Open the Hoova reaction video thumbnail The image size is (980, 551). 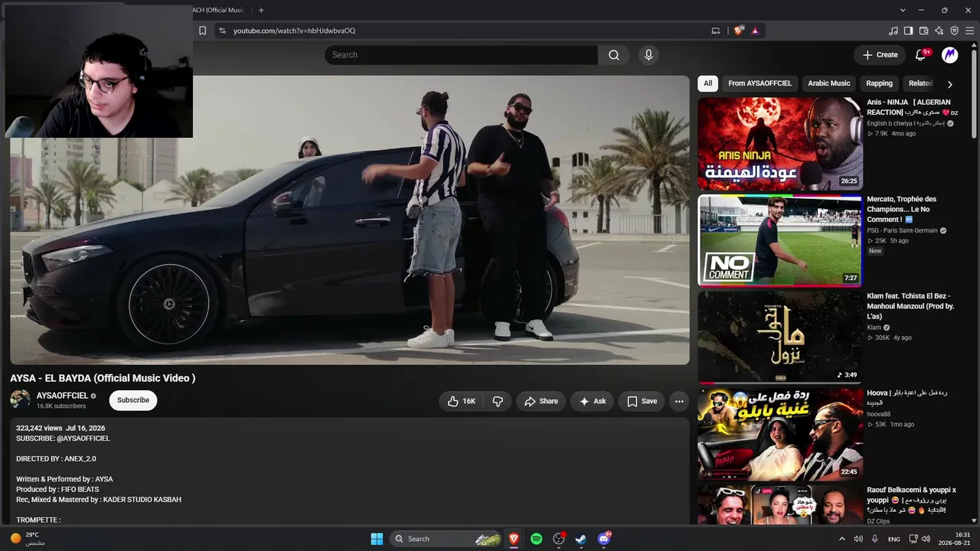click(x=780, y=434)
